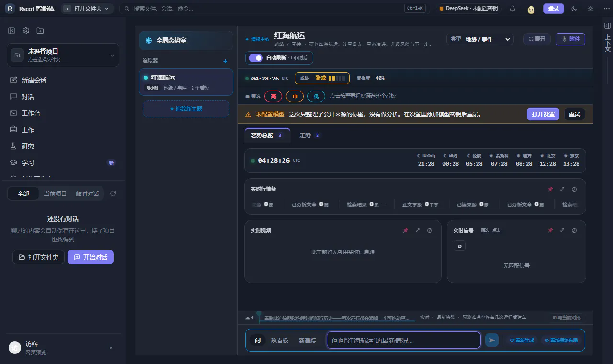The width and height of the screenshot is (613, 364).
Task: Open settings gear icon in sidebar header
Action: click(x=26, y=31)
